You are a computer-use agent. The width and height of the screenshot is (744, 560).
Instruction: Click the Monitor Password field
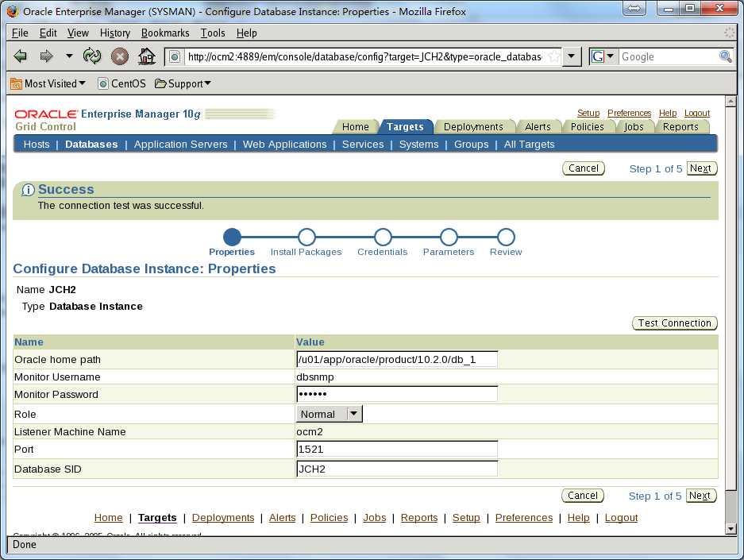click(x=397, y=394)
